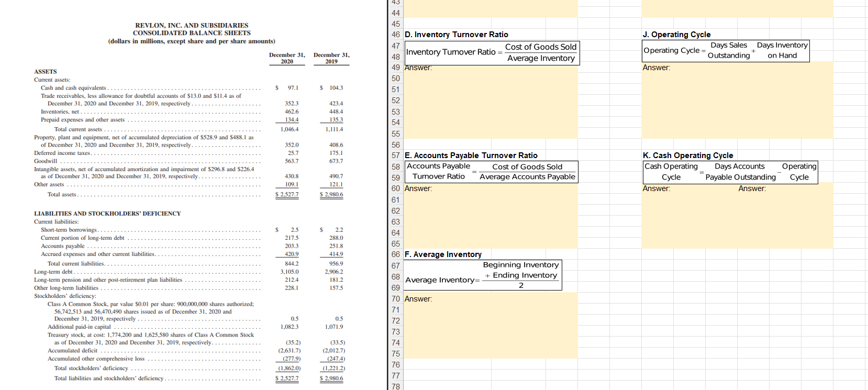
Task: Select spreadsheet row header 62
Action: click(x=395, y=211)
